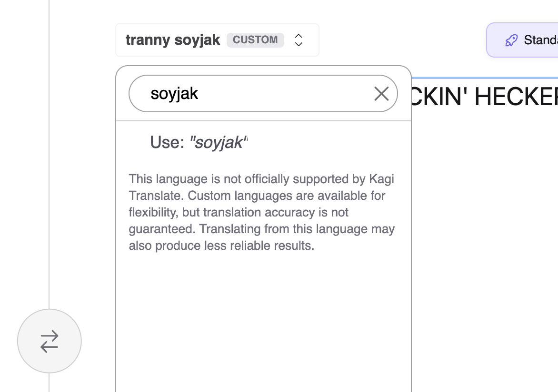Viewport: 558px width, 392px height.
Task: Clear the language search with the X icon
Action: point(381,94)
